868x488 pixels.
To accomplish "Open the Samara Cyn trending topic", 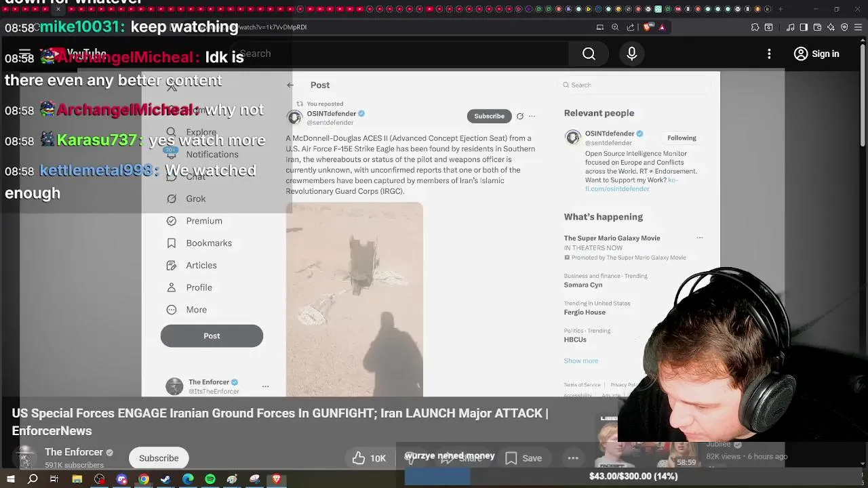I will click(583, 285).
